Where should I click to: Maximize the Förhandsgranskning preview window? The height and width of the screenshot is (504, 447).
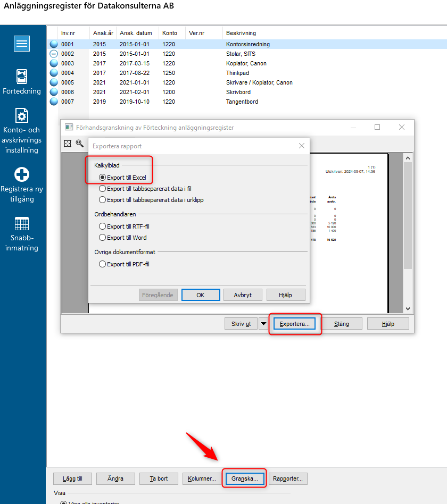point(377,127)
